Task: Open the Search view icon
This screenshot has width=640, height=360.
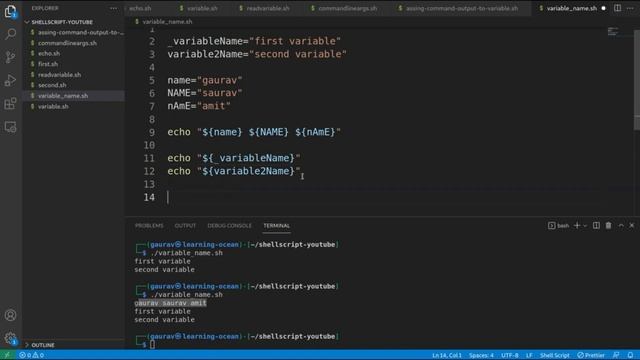Action: pos(10,34)
